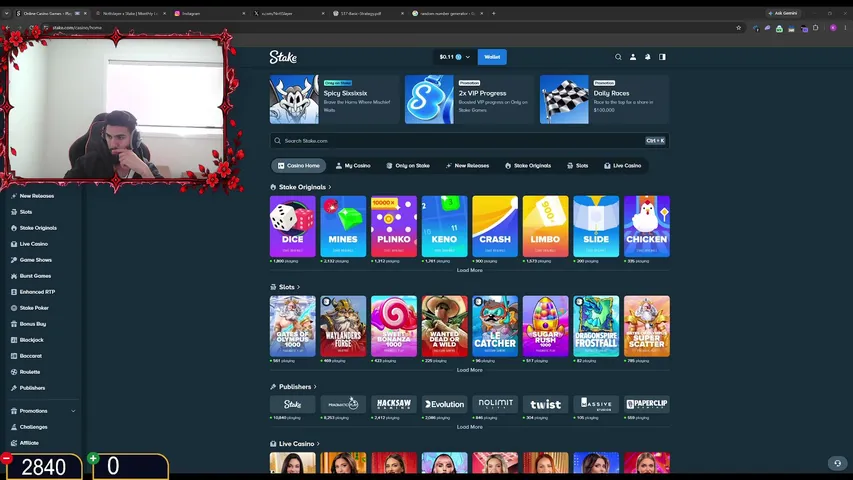Select the New Releases tab

(467, 165)
